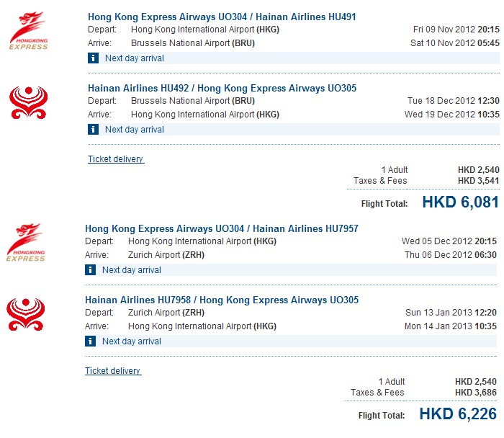
Task: Open Ticket delivery link for Brussels itinerary
Action: point(116,159)
